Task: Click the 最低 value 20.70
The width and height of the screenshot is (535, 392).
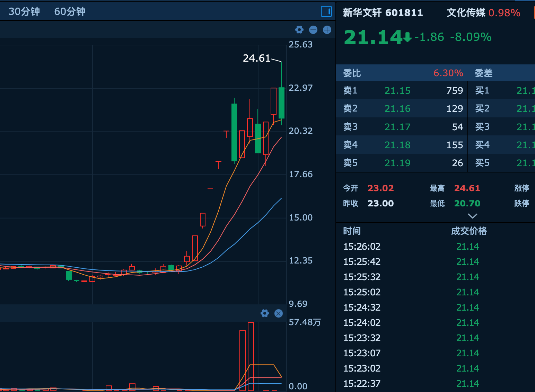Action: (x=467, y=203)
